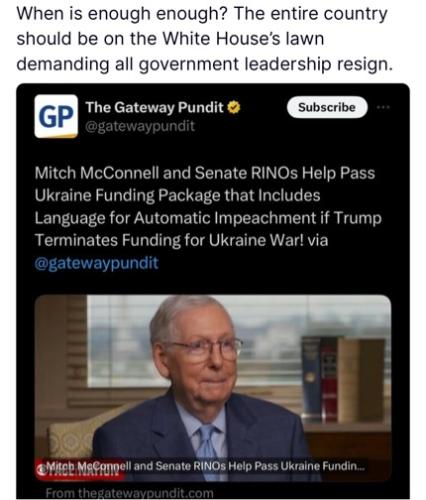Image resolution: width=426 pixels, height=500 pixels.
Task: Click the 'Language for Automatic Impeachment' line
Action: click(x=208, y=218)
